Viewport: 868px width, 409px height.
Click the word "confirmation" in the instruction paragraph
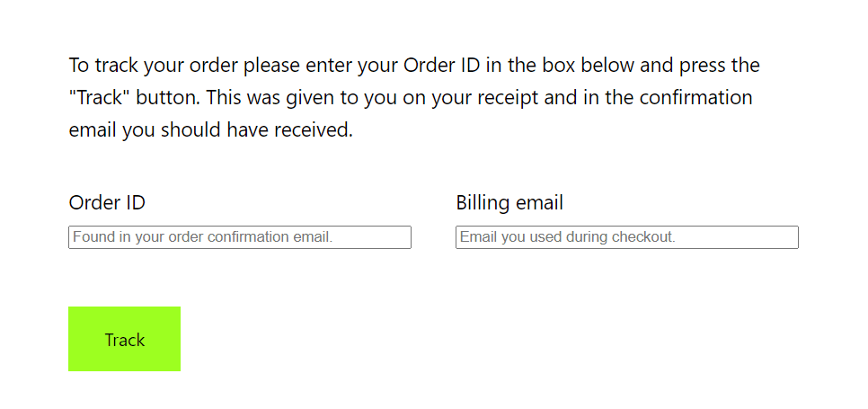pos(696,98)
